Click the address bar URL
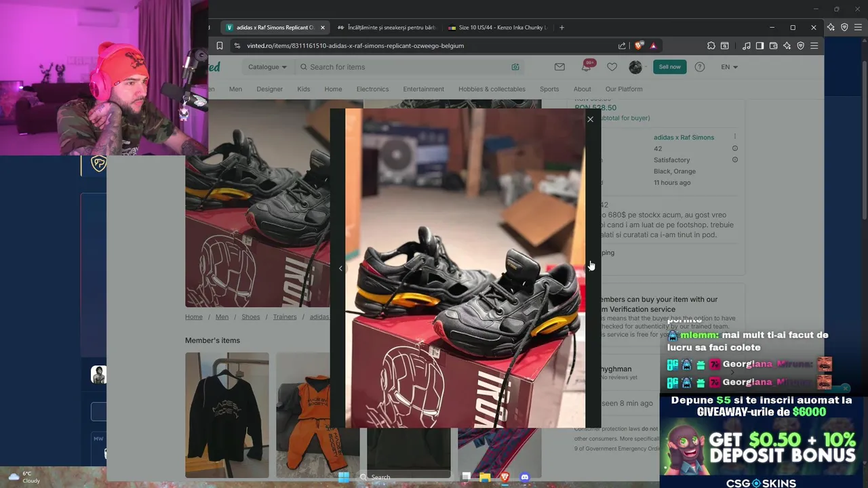 click(x=355, y=45)
